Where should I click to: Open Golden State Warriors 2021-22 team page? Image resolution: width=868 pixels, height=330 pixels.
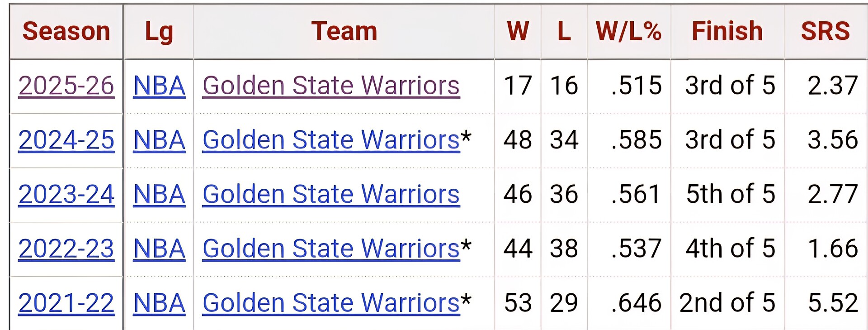coord(331,303)
